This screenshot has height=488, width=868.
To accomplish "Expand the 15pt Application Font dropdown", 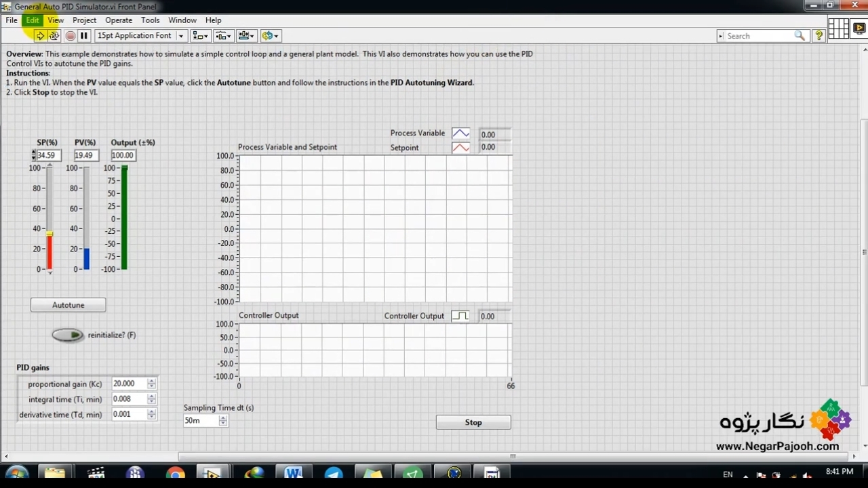I will [180, 36].
